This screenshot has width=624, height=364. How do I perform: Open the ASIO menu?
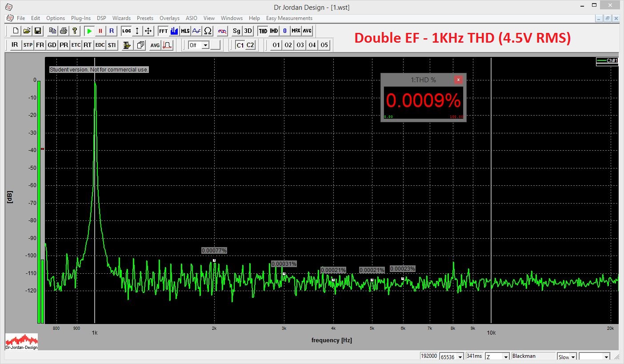pos(192,18)
